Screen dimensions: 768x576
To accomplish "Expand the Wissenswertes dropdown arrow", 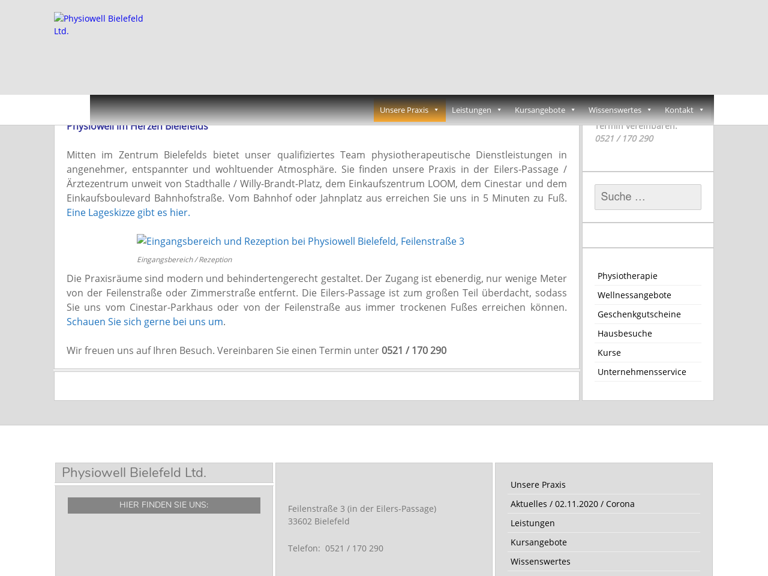I will tap(649, 110).
